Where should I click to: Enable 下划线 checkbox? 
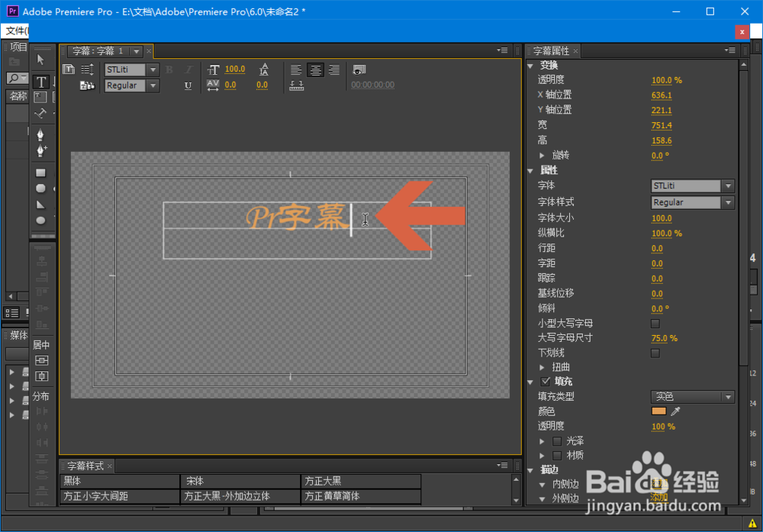(655, 353)
